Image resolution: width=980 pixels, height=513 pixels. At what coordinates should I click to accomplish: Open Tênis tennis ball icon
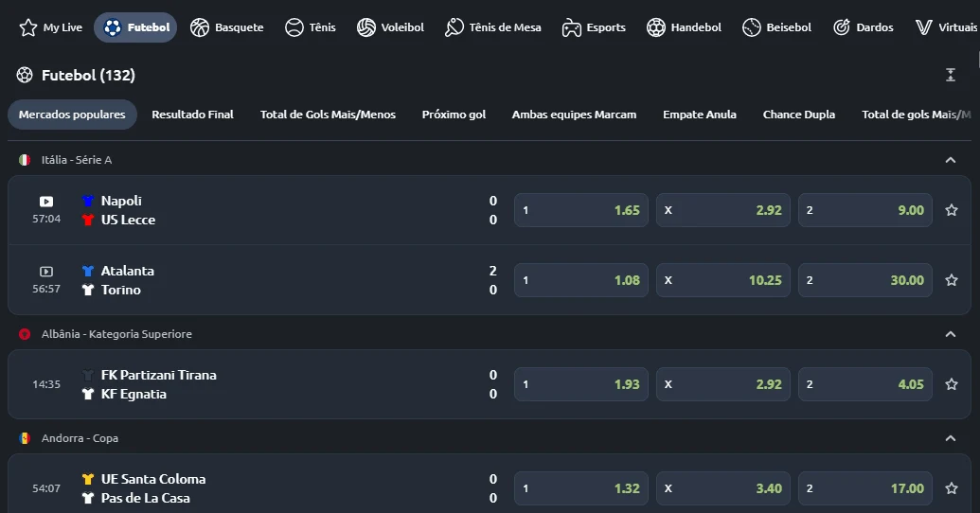(x=294, y=27)
